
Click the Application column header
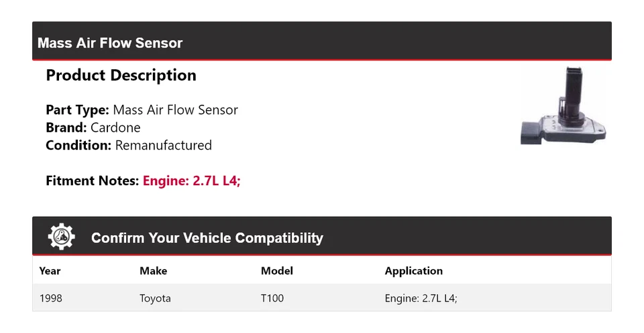[413, 271]
